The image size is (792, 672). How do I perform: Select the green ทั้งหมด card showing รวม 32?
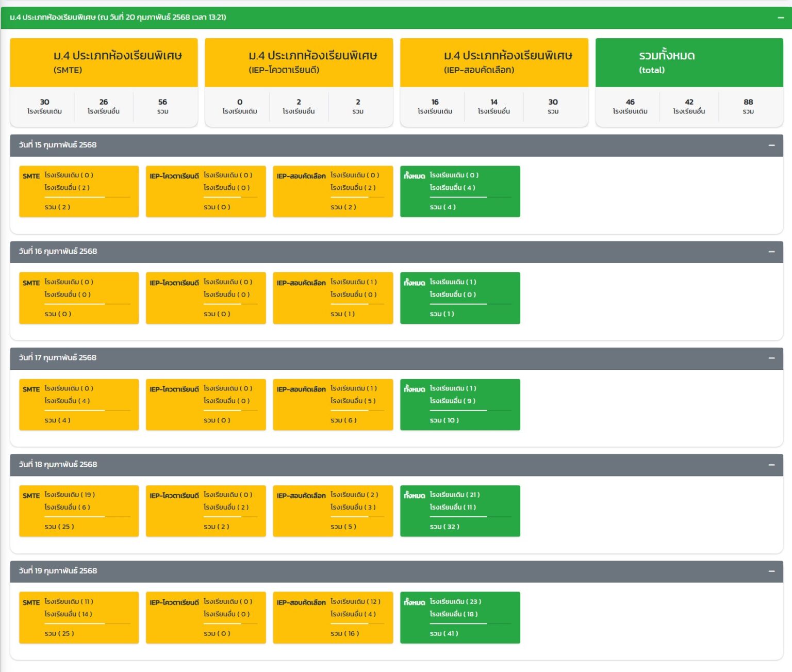(460, 511)
